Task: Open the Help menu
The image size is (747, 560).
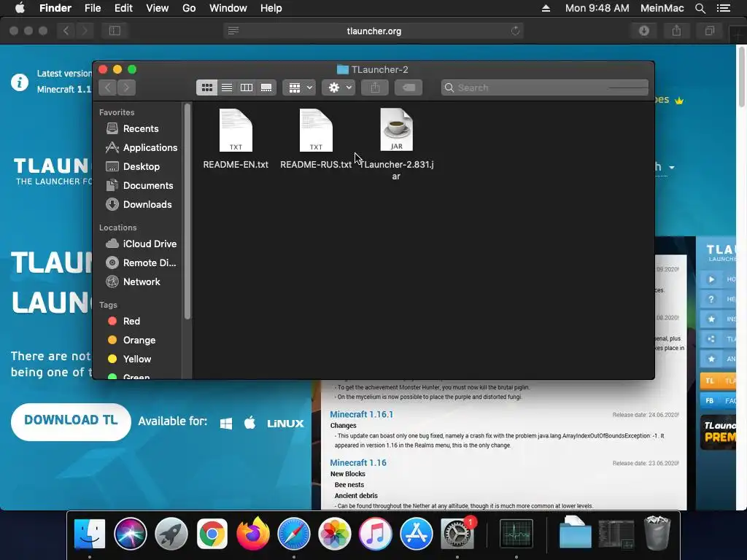Action: [x=271, y=8]
